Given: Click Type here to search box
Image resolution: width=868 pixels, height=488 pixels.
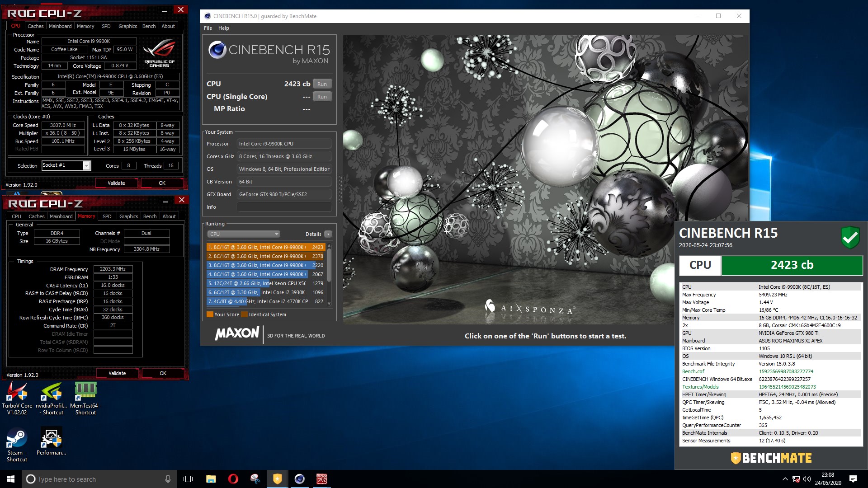Looking at the screenshot, I should [99, 479].
